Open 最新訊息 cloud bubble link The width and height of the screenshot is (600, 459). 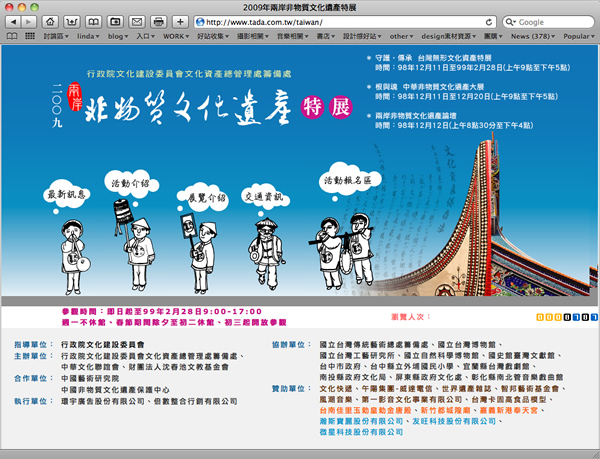tap(66, 194)
